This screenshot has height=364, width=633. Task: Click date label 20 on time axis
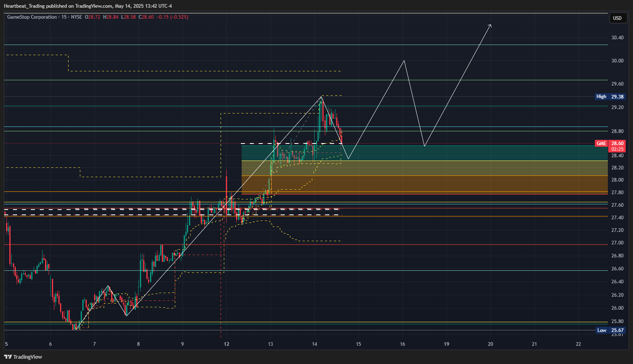tap(490, 344)
